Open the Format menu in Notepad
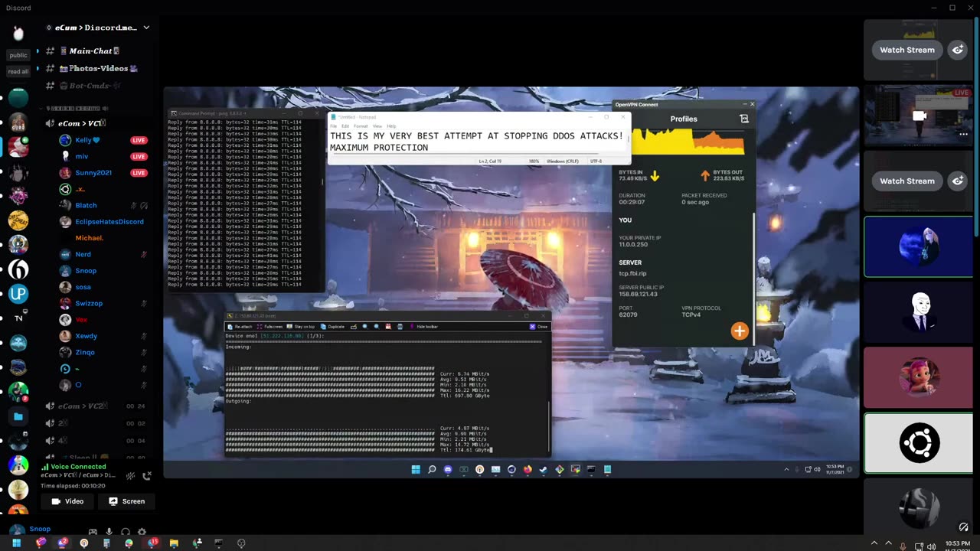Image resolution: width=980 pixels, height=551 pixels. [x=360, y=126]
